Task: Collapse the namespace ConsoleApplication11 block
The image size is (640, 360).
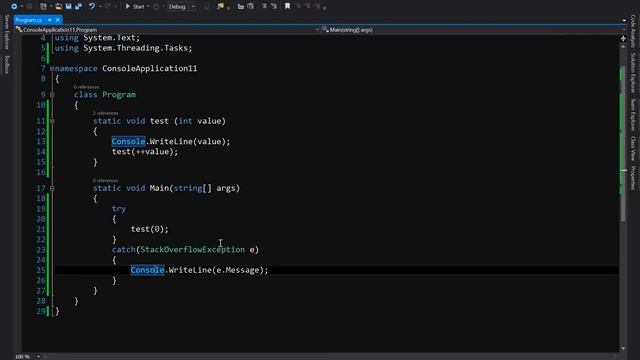Action: click(52, 69)
